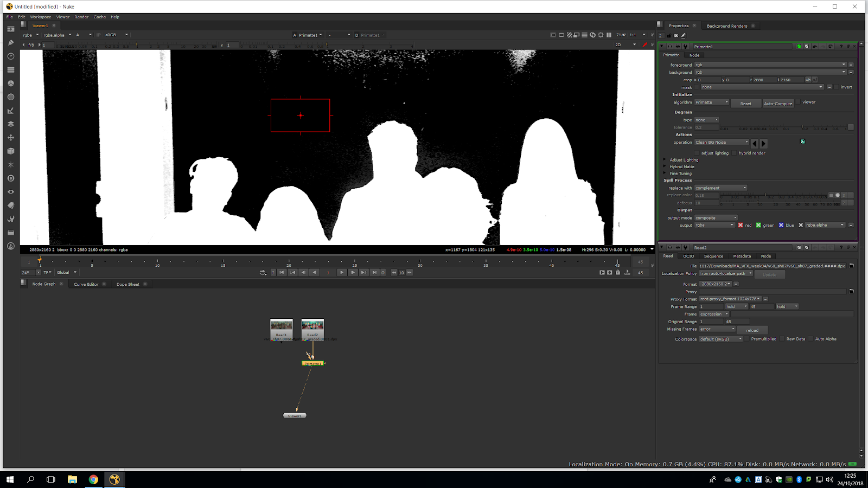The height and width of the screenshot is (488, 868).
Task: Open the 3D nodes cube icon
Action: pyautogui.click(x=10, y=151)
